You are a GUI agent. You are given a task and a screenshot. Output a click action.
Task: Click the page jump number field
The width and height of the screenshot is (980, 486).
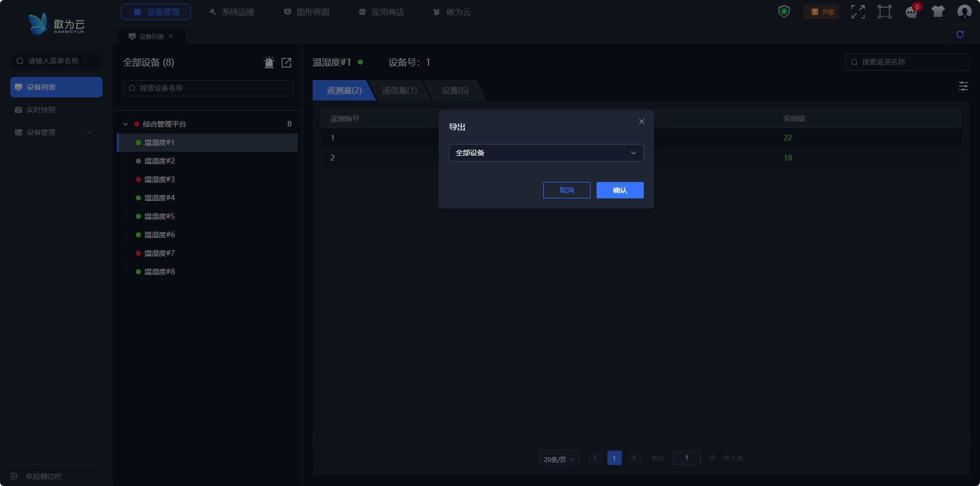[x=687, y=458]
